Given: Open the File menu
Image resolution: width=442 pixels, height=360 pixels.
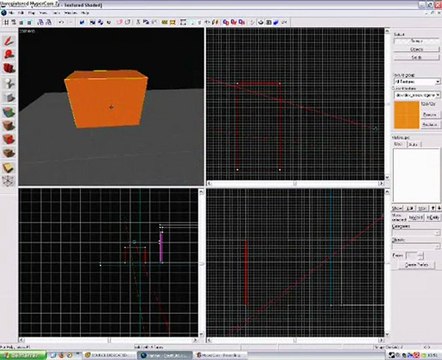Looking at the screenshot, I should tap(11, 13).
